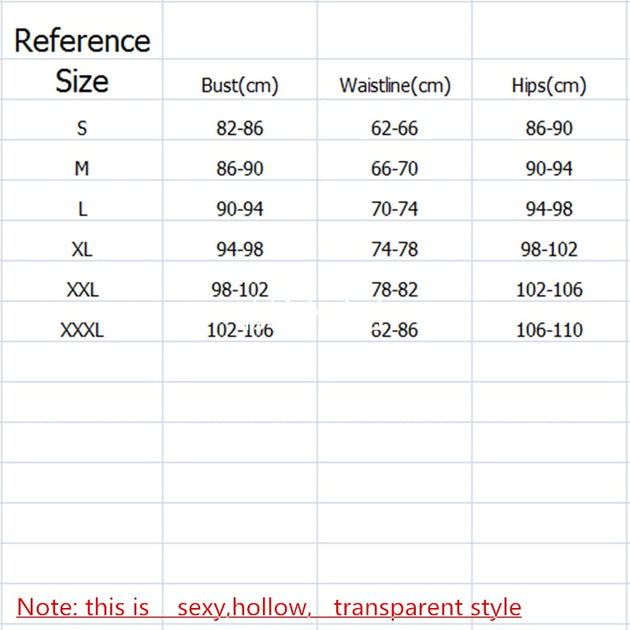
Task: Select the Reference heading cell
Action: (x=82, y=40)
